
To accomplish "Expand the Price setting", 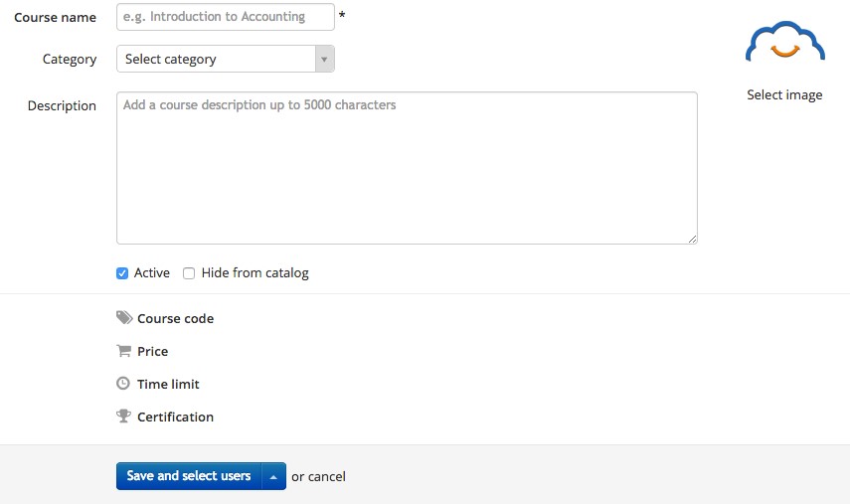I will pyautogui.click(x=152, y=352).
